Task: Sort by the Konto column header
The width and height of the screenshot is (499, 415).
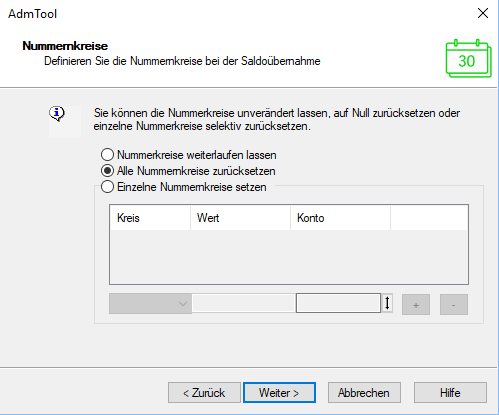Action: [340, 218]
